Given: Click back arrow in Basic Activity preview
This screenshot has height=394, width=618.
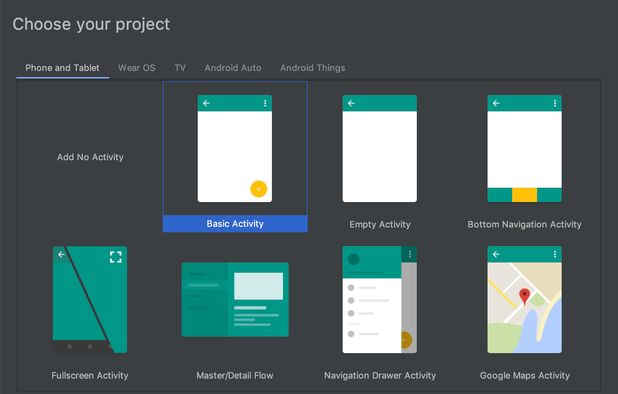Looking at the screenshot, I should [x=206, y=103].
